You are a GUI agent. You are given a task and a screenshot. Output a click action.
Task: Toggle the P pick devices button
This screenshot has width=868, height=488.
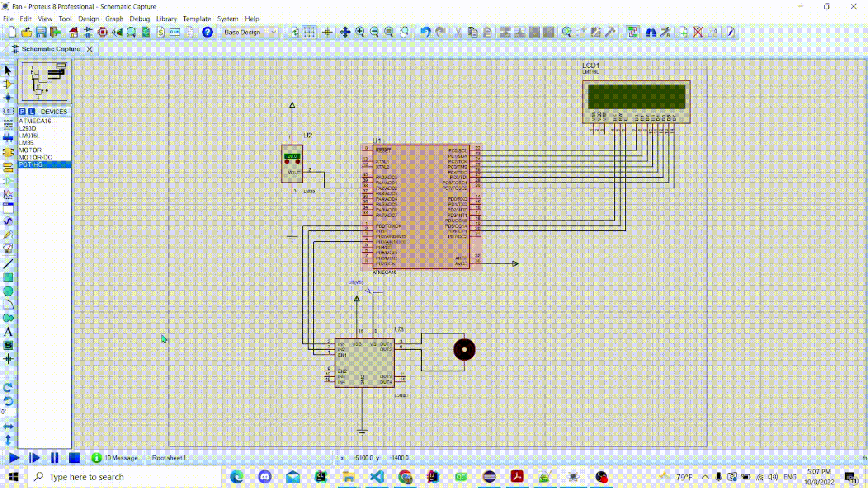(x=22, y=112)
